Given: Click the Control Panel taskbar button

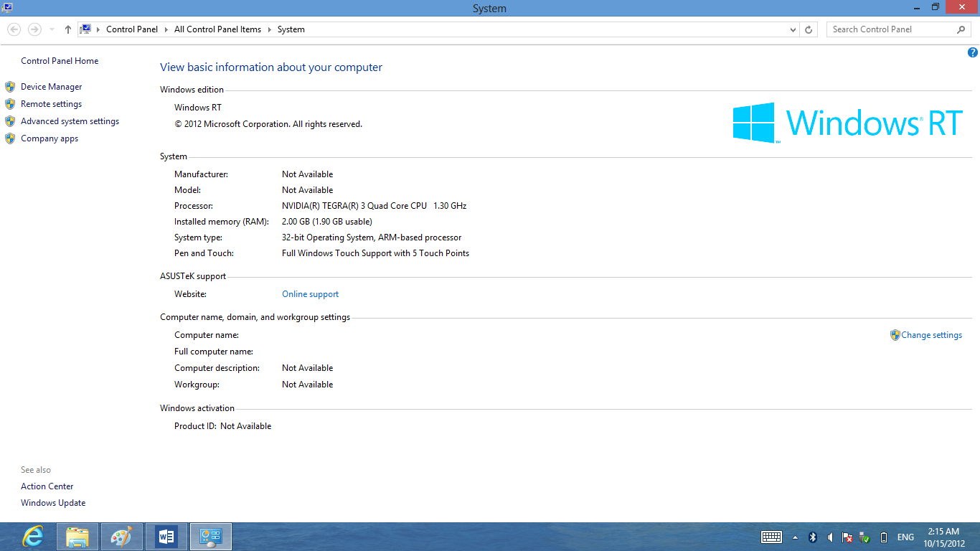Looking at the screenshot, I should (211, 537).
